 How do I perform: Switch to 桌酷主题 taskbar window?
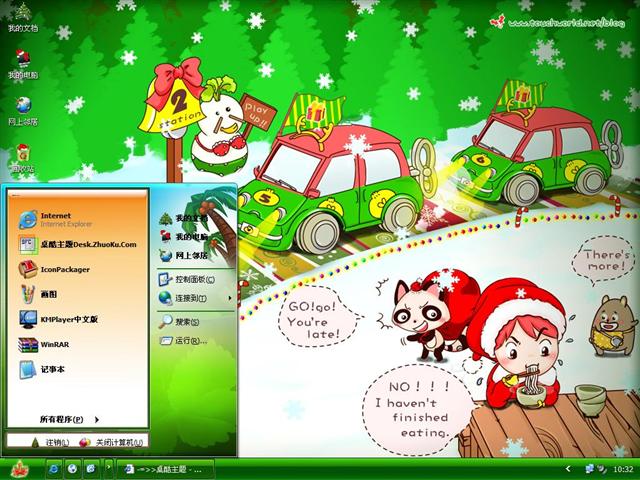tap(166, 469)
